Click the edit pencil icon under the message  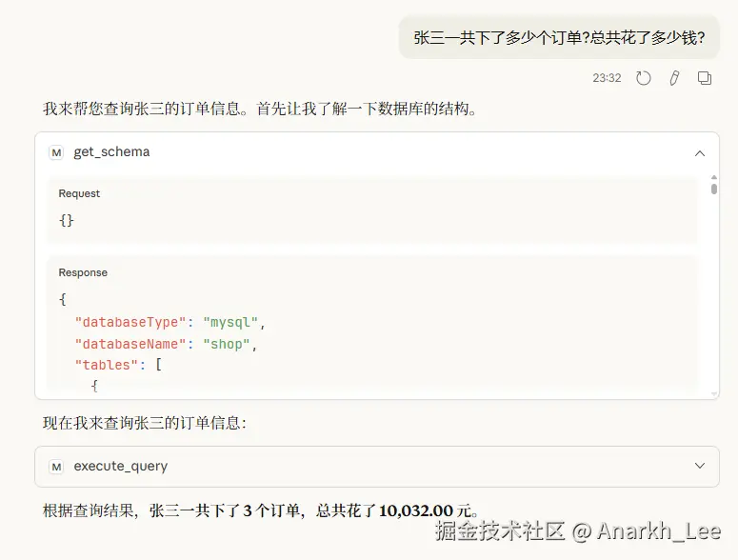pos(674,78)
